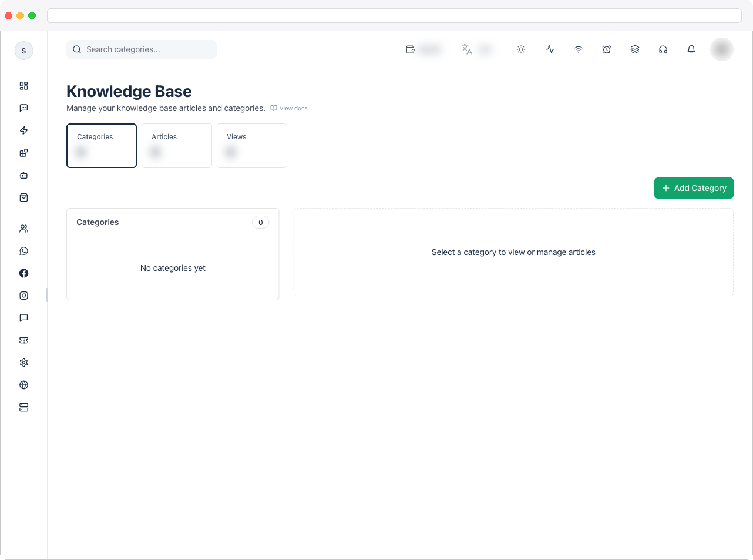Click the sidebar collapse handle
The image size is (753, 560).
pos(47,295)
